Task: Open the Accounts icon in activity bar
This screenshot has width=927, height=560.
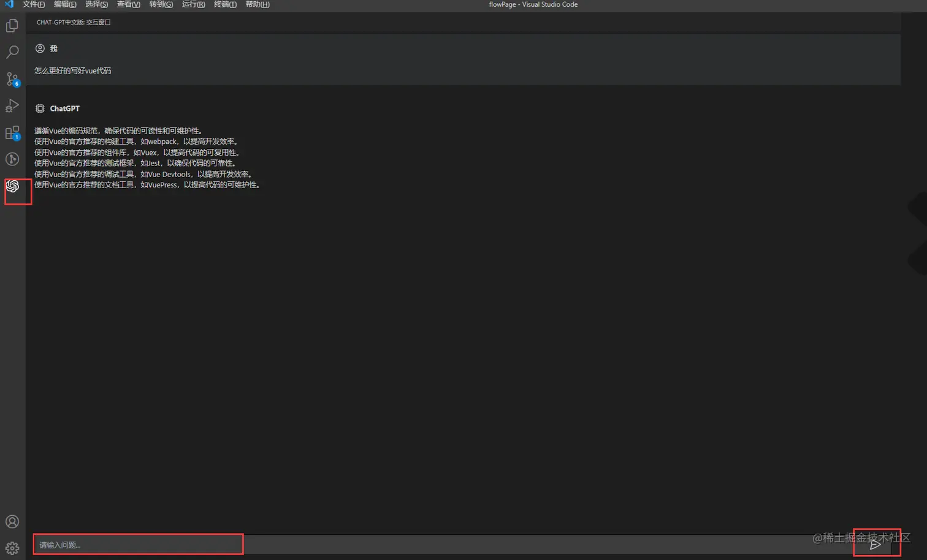Action: pos(12,521)
